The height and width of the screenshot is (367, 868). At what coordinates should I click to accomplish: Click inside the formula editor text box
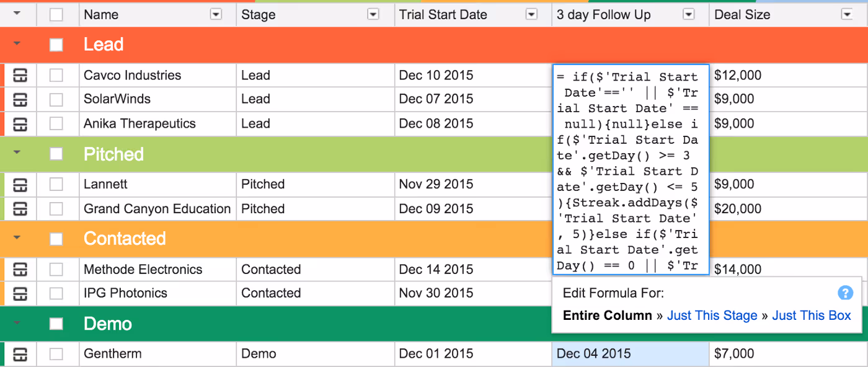coord(631,170)
